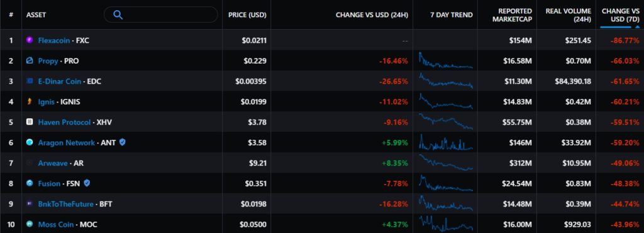Click E-Dinar Coin 7 day trend sparkline
Screen dimensions: 644x233
[x=446, y=81]
